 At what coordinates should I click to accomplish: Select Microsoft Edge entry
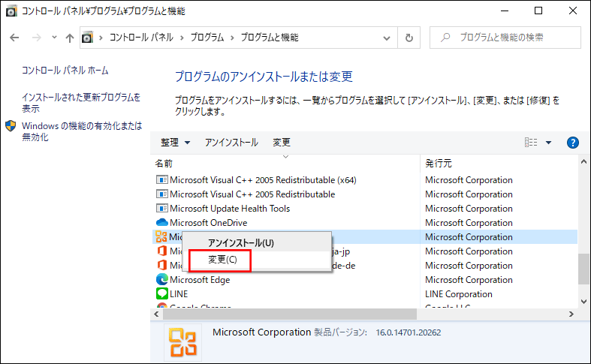tap(200, 280)
